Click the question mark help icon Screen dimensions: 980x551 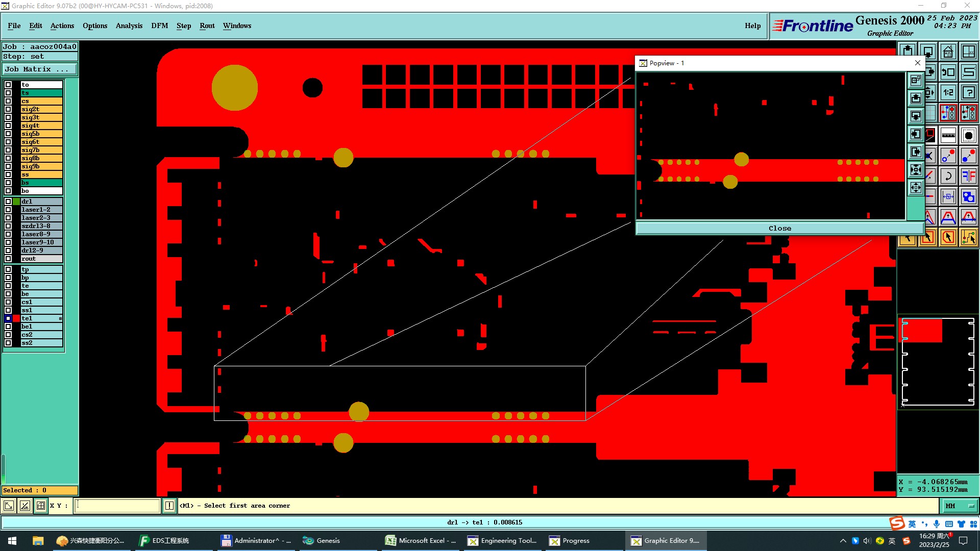968,92
